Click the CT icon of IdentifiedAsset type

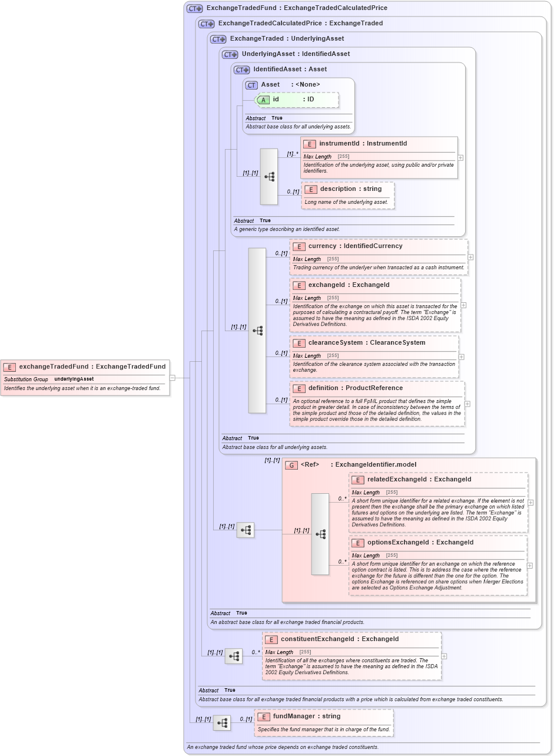(x=242, y=70)
